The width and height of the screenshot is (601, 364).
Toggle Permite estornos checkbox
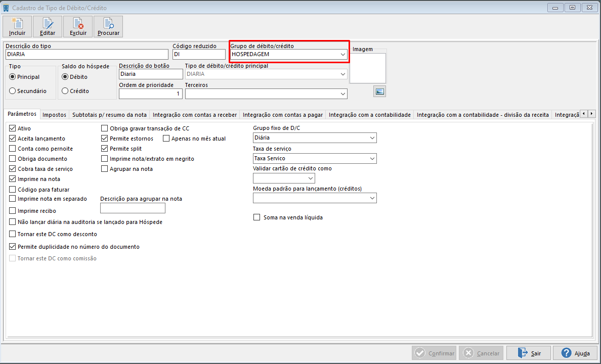105,139
